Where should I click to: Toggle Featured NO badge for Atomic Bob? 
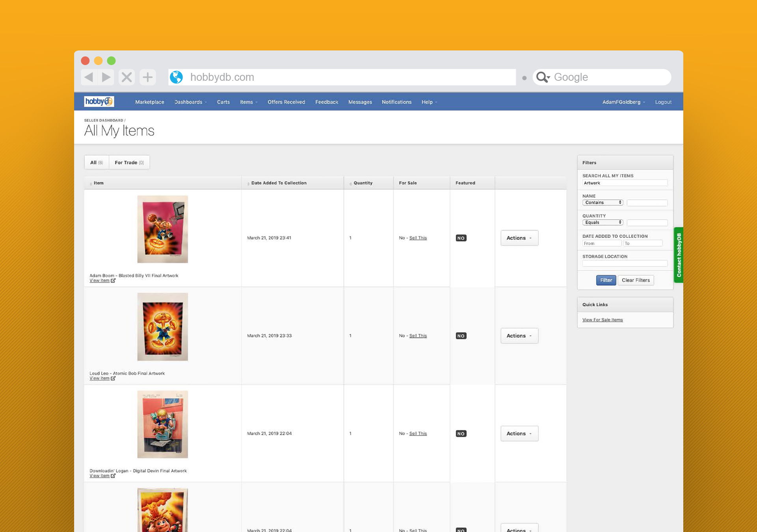[x=461, y=336]
